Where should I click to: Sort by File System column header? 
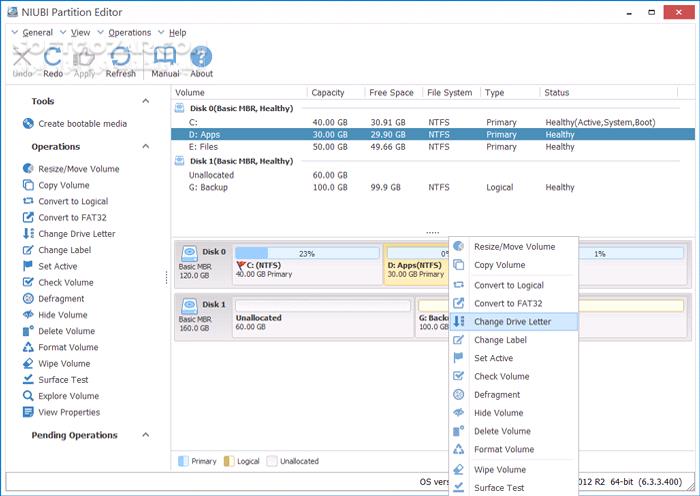click(451, 92)
